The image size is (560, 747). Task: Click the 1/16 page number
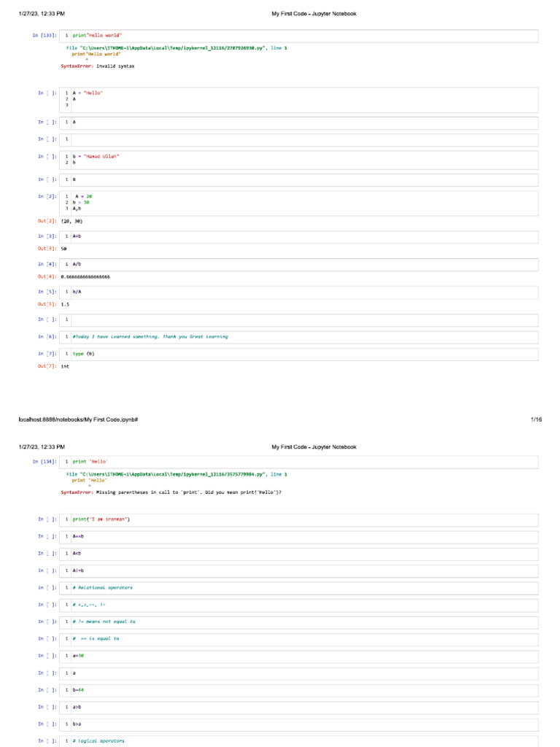point(536,419)
